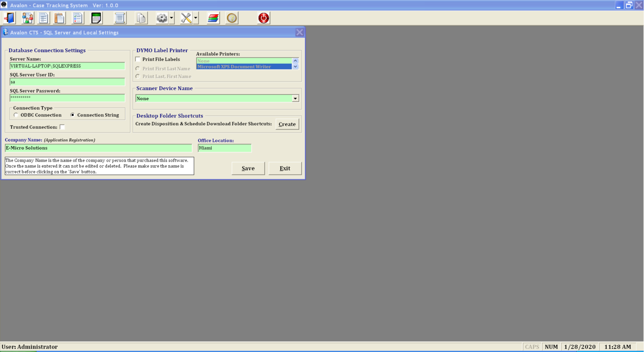Select Print Last, First Name radio option
The height and width of the screenshot is (352, 644).
coord(138,77)
